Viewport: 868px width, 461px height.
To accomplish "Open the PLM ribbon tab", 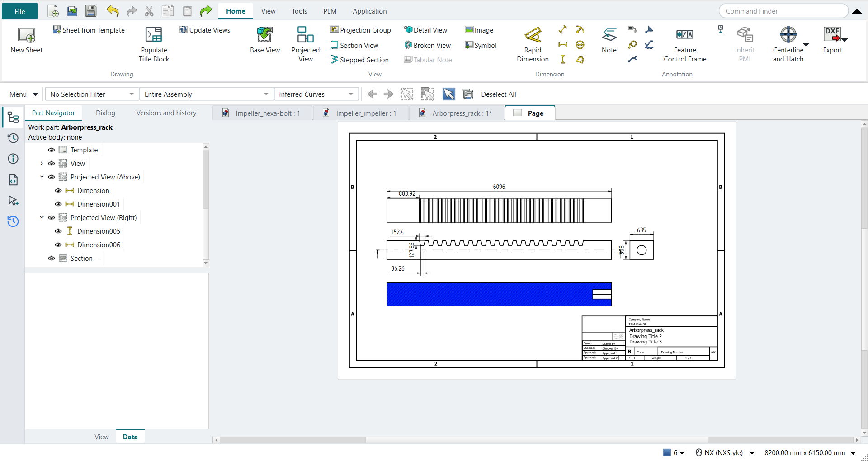I will (x=330, y=11).
